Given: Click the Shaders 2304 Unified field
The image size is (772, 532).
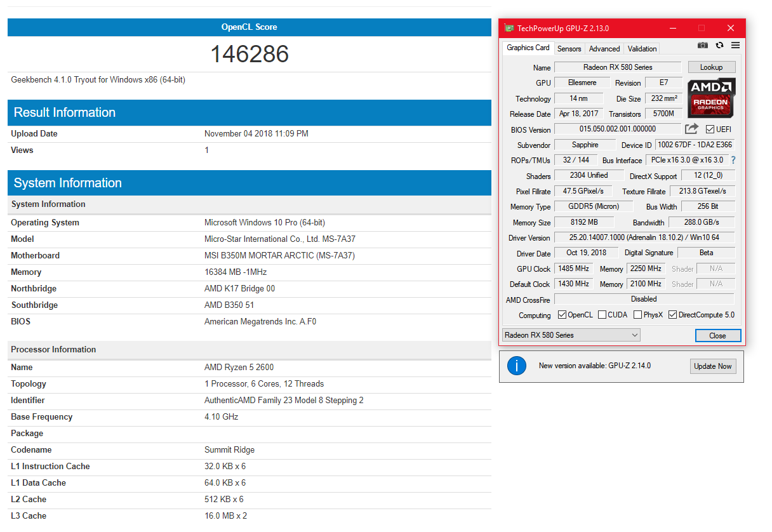Looking at the screenshot, I should tap(589, 175).
